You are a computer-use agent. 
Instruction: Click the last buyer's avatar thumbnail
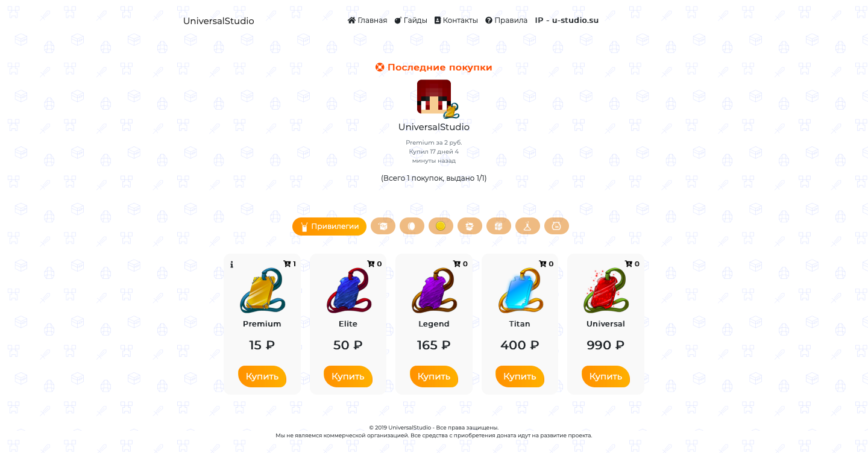434,96
